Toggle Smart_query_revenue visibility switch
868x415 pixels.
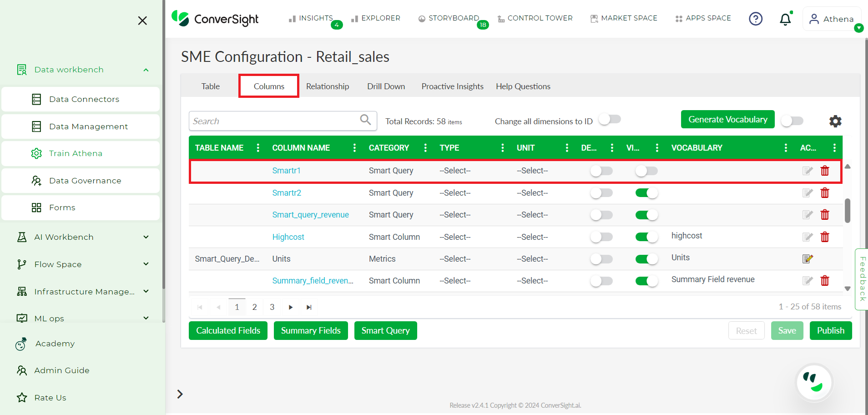646,215
